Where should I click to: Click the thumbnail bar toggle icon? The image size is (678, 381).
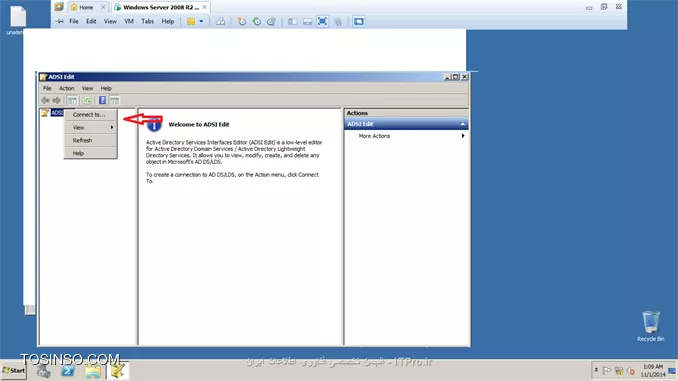[x=307, y=21]
